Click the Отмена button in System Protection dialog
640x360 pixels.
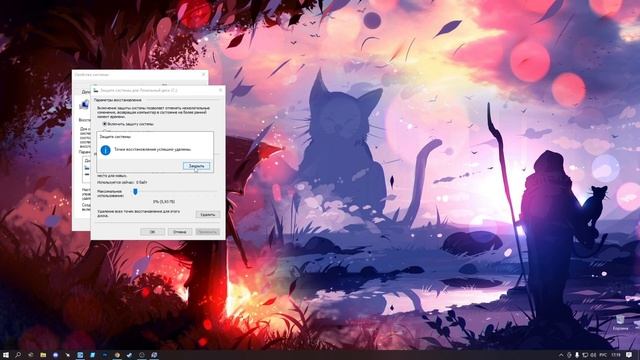pos(180,231)
